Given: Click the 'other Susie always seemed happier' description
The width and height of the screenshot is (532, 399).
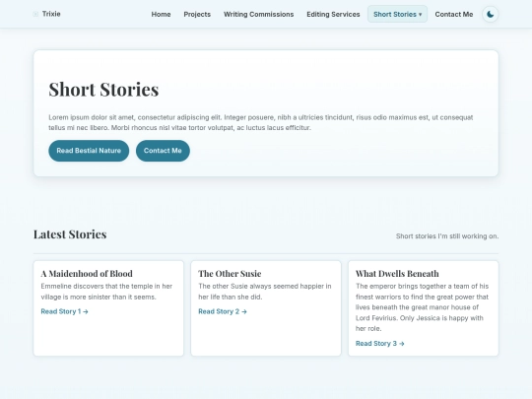Looking at the screenshot, I should [x=265, y=292].
